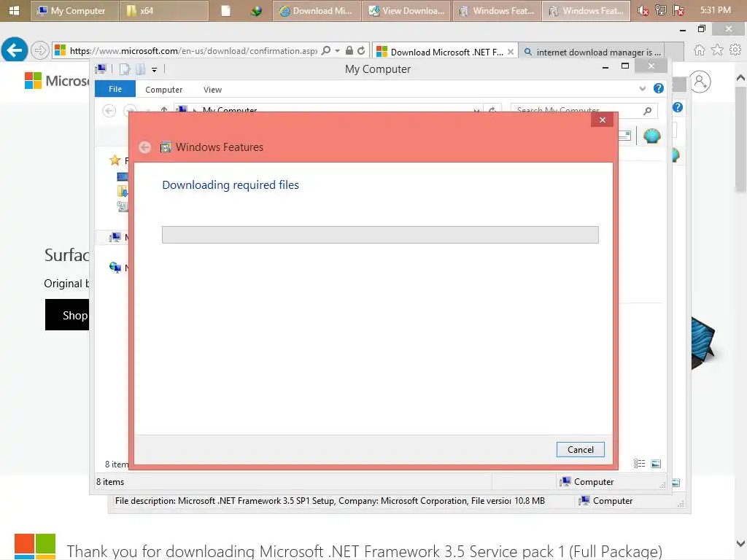Click the Shop button on Surface banner
Image resolution: width=747 pixels, height=560 pixels.
tap(67, 315)
